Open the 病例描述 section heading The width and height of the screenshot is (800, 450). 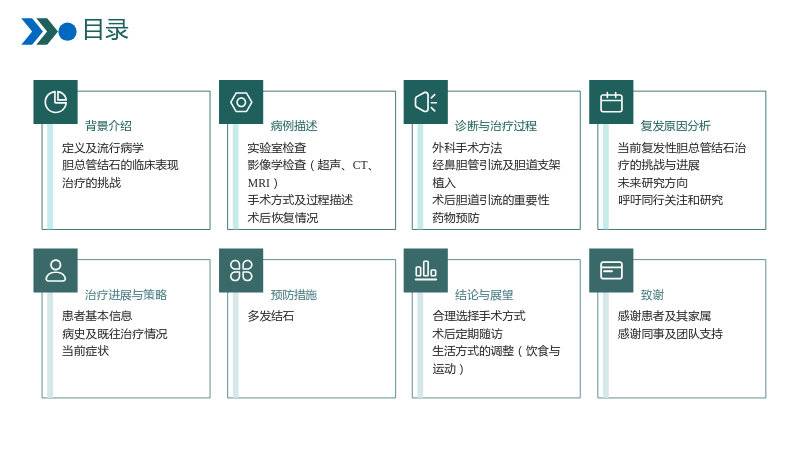pyautogui.click(x=294, y=126)
